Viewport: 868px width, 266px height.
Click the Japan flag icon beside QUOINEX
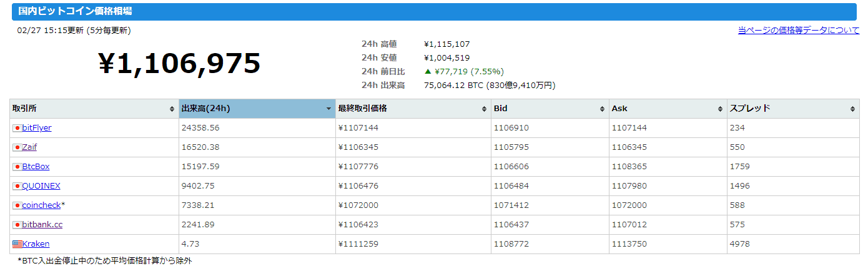point(17,186)
